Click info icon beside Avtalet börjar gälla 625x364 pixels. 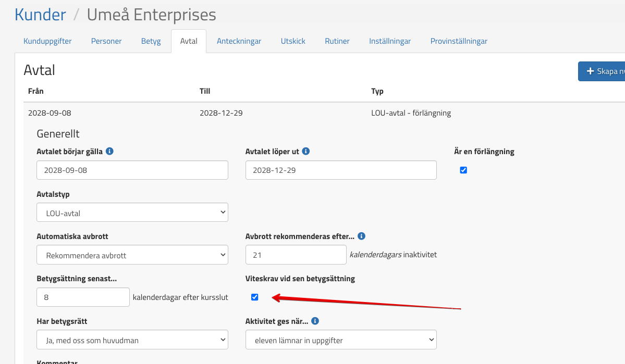click(109, 152)
